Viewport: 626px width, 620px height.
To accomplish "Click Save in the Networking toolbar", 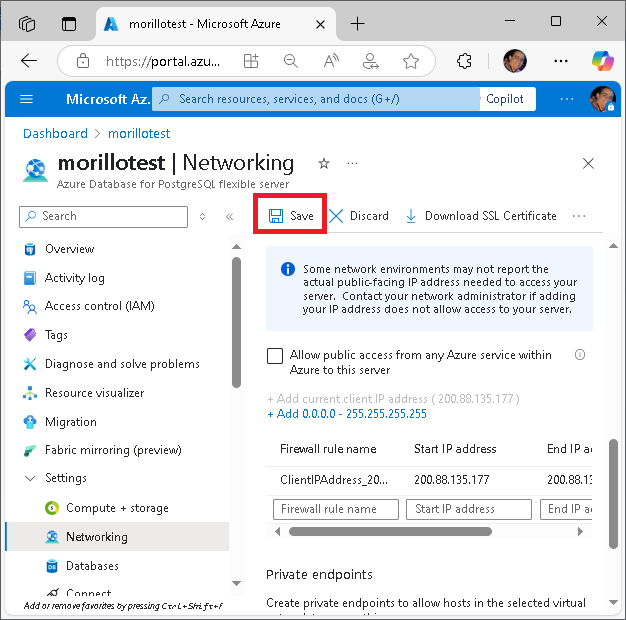I will [x=291, y=216].
